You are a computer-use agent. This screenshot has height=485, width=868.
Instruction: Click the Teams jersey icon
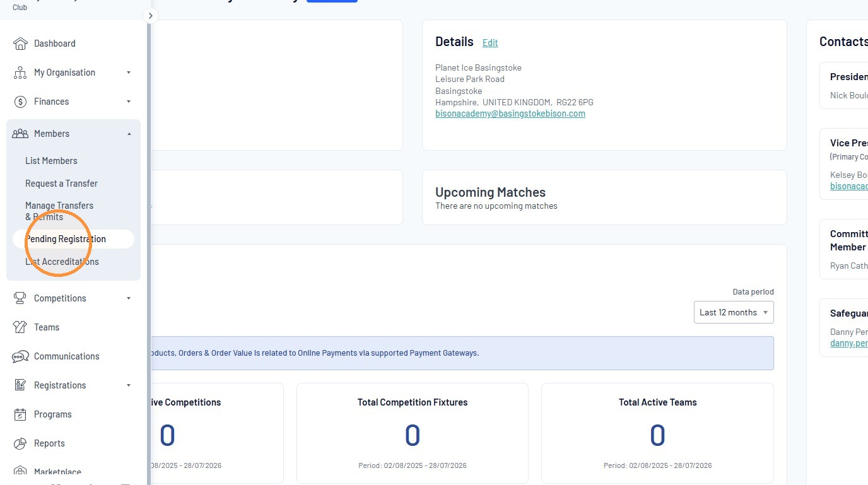pos(20,327)
